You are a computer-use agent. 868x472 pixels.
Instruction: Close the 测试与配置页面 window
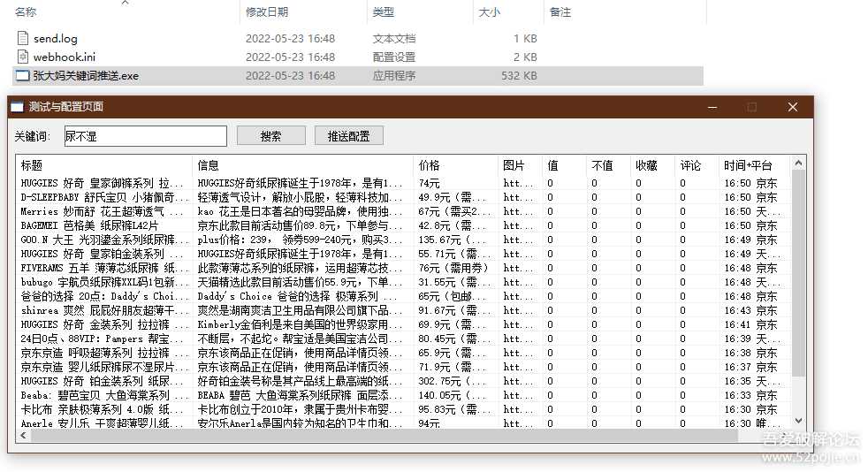(x=793, y=107)
